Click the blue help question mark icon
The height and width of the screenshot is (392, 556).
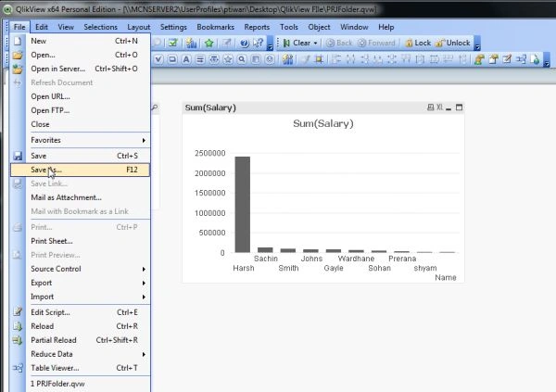click(244, 43)
